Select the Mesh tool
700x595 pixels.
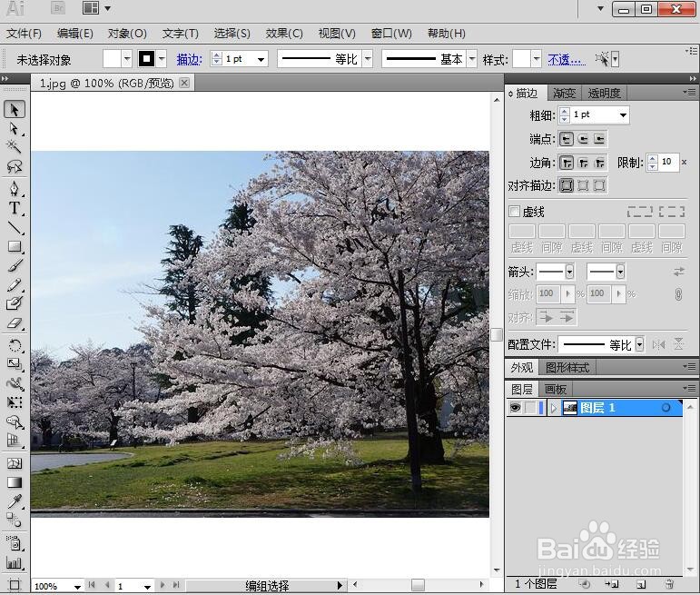pos(15,463)
